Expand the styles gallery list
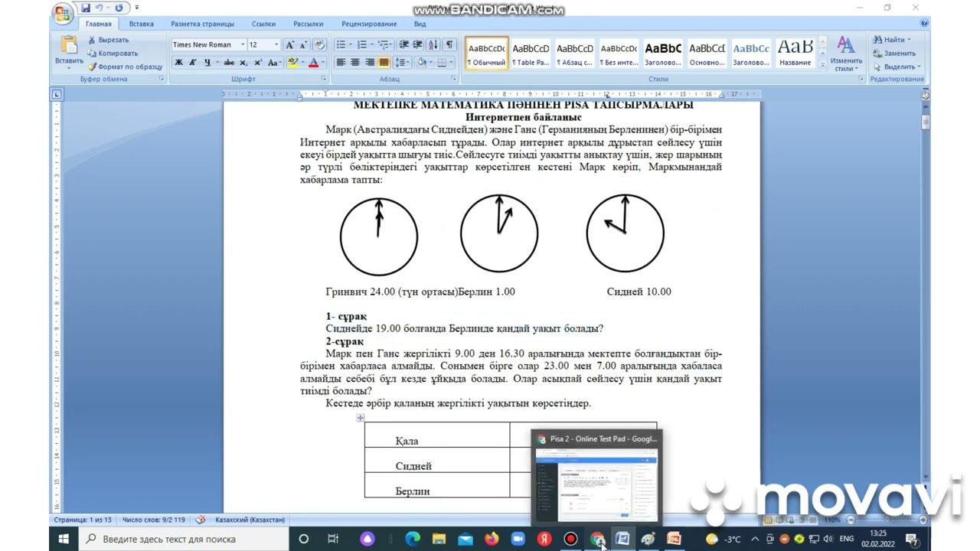 822,66
